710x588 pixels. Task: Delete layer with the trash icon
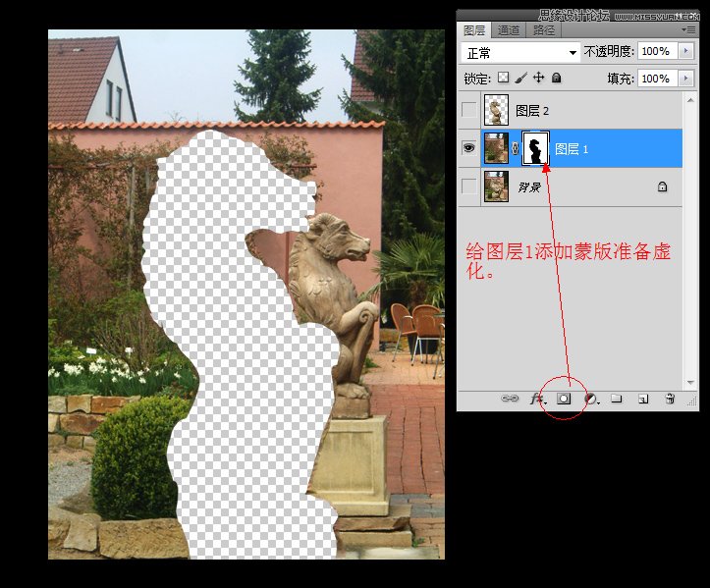[670, 399]
